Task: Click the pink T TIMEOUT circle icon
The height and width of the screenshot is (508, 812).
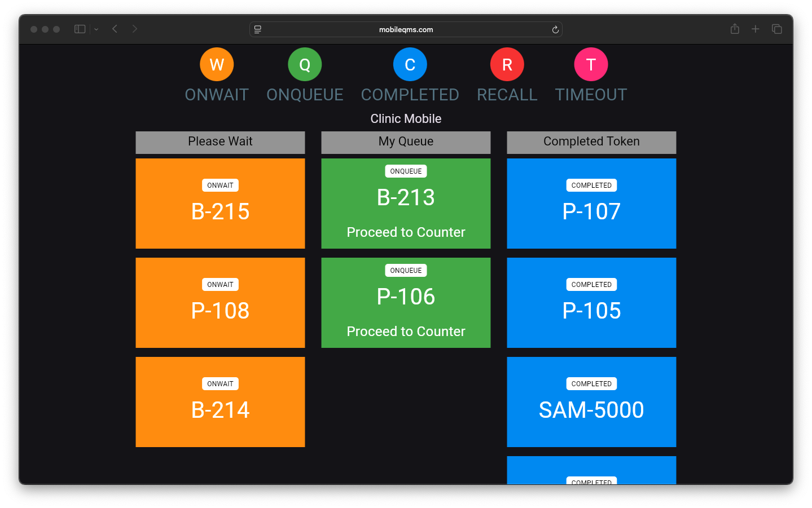Action: (591, 65)
